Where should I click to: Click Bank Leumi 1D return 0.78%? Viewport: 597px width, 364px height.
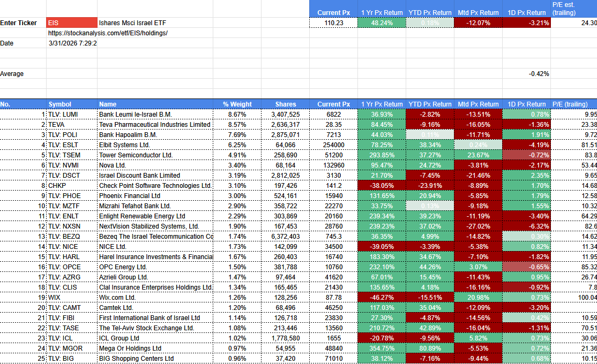point(526,115)
